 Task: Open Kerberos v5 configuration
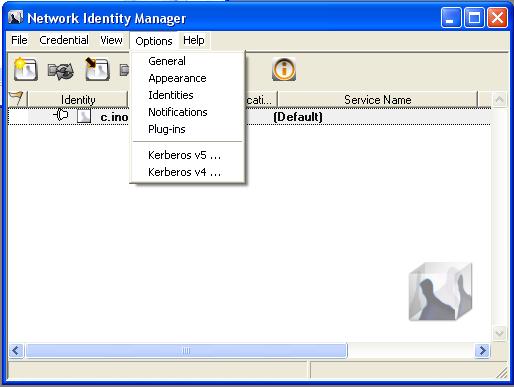point(187,155)
